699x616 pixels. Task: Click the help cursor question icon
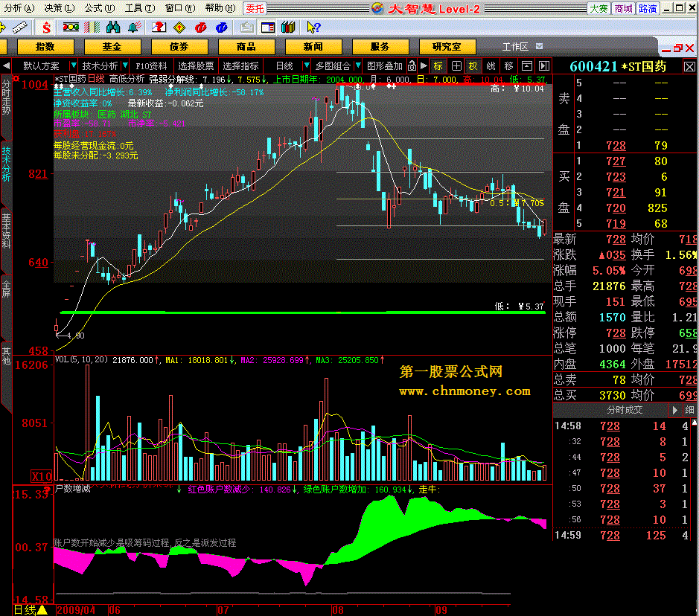pos(313,28)
